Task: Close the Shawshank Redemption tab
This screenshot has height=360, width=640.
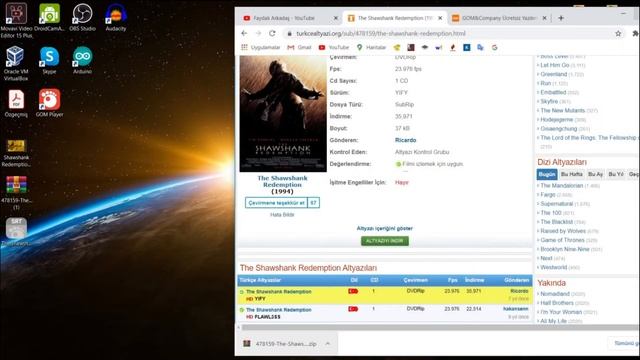Action: [x=440, y=18]
